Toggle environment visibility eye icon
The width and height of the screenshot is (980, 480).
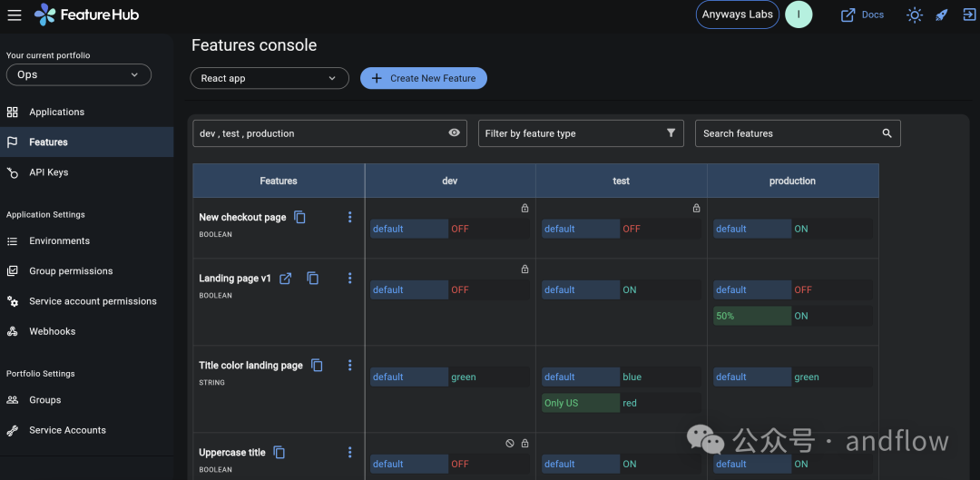tap(455, 132)
